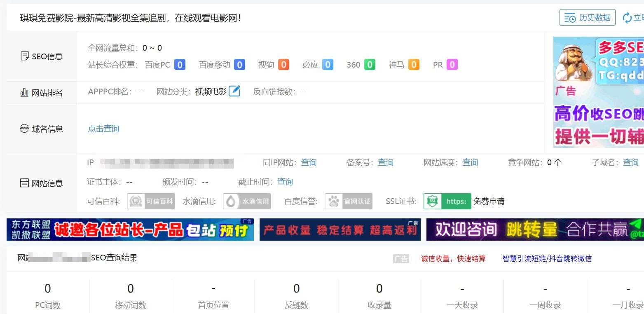Click the 反向链接数 label
Screen dimensions: 644x314
pyautogui.click(x=274, y=91)
